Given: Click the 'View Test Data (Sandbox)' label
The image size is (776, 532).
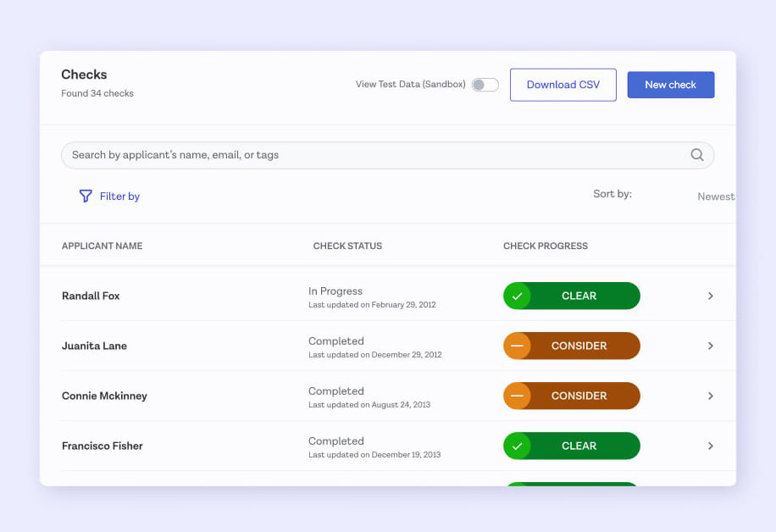Looking at the screenshot, I should [410, 84].
